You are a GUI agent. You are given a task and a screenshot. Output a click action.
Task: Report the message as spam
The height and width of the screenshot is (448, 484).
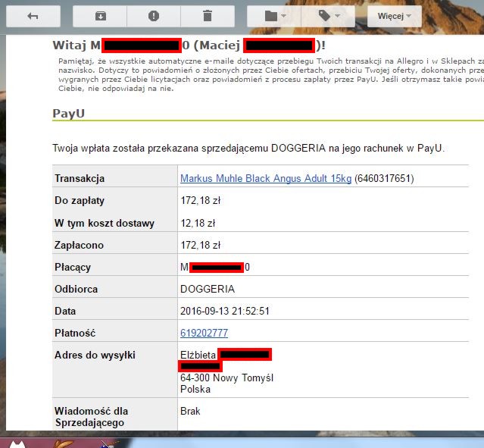pos(154,16)
